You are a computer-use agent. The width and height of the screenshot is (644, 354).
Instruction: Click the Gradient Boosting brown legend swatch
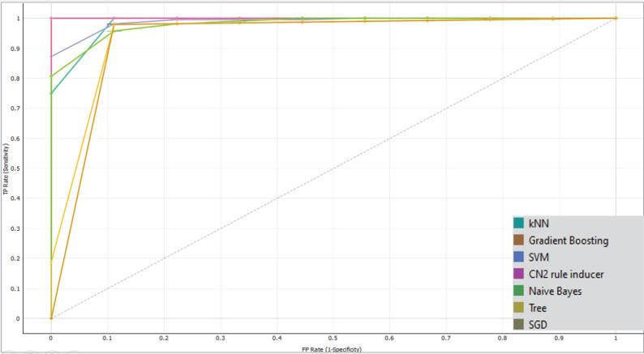pos(517,240)
